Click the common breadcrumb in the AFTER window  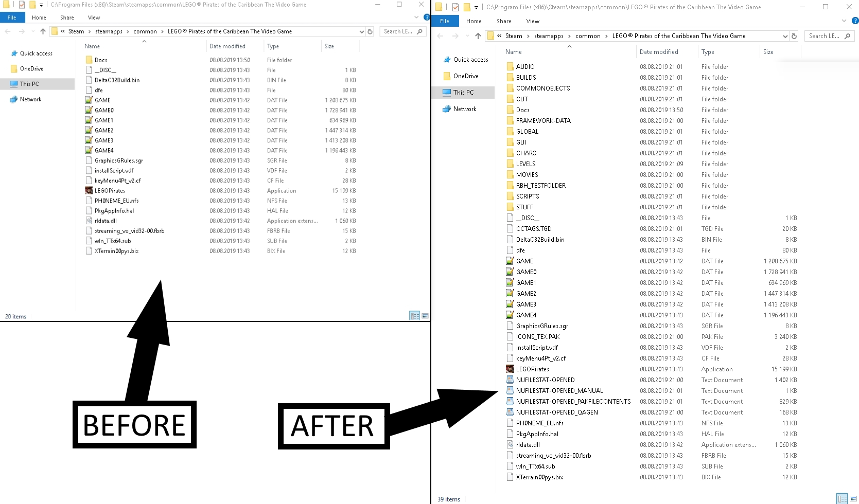click(x=588, y=36)
